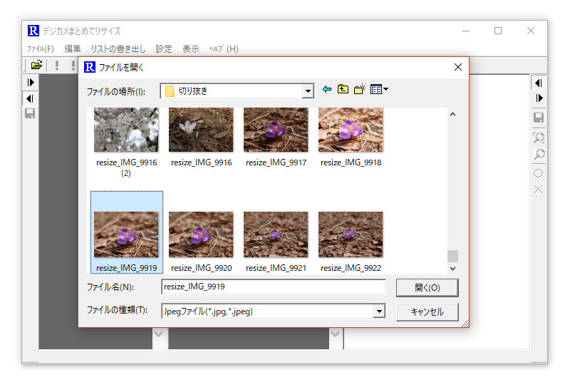This screenshot has width=570, height=392.
Task: Select the resize_IMG_9917 thumbnail
Action: pyautogui.click(x=276, y=130)
